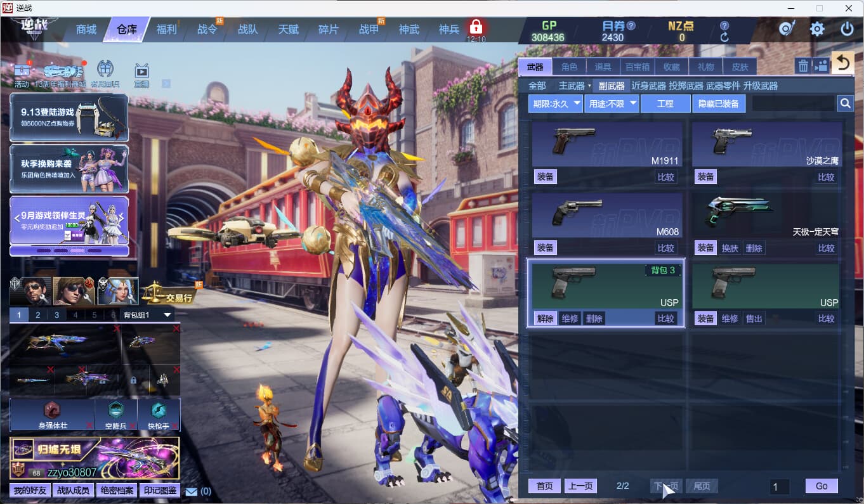864x504 pixels.
Task: Open the 商城 shop tab
Action: pyautogui.click(x=86, y=30)
